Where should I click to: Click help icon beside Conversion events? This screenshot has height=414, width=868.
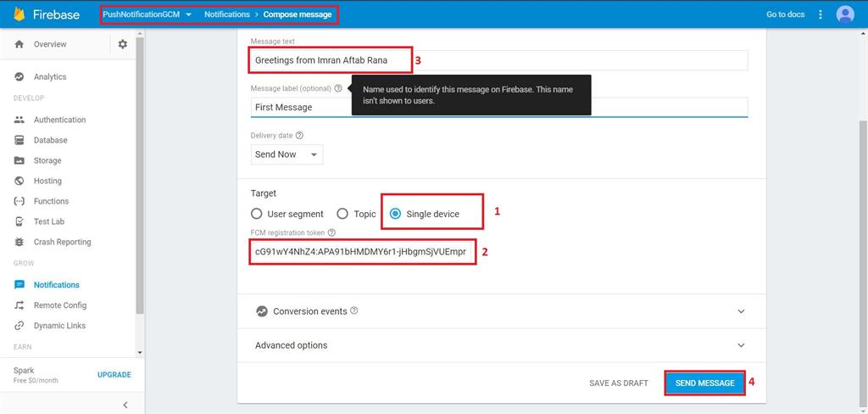354,310
